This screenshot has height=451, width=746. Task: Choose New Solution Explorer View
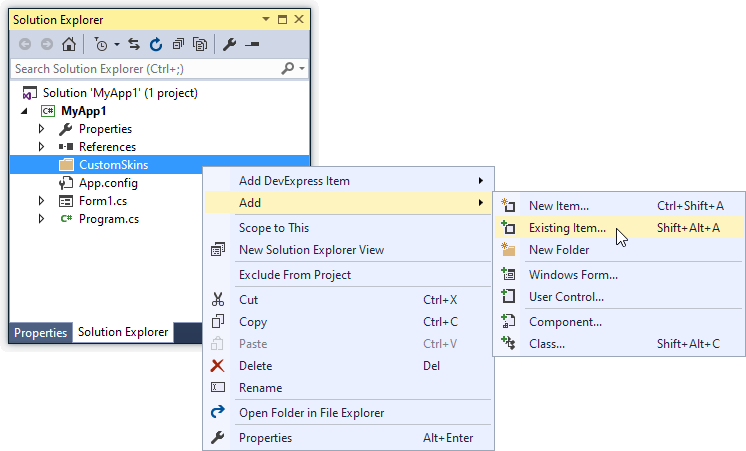pos(349,250)
